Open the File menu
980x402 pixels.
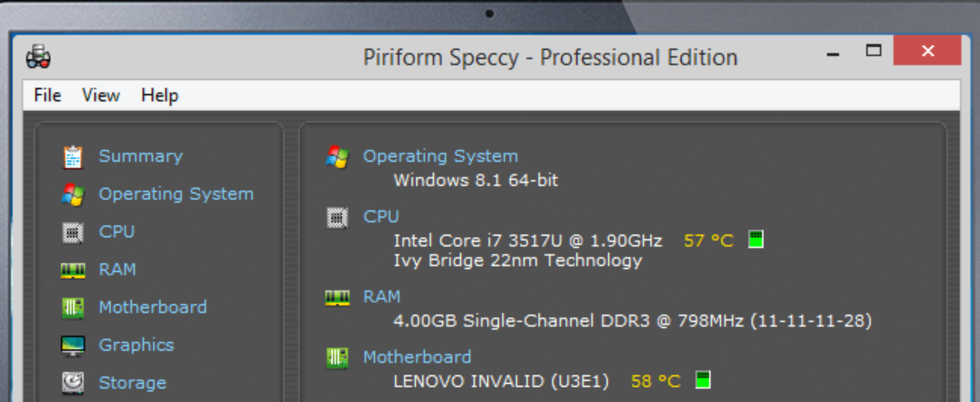coord(47,96)
